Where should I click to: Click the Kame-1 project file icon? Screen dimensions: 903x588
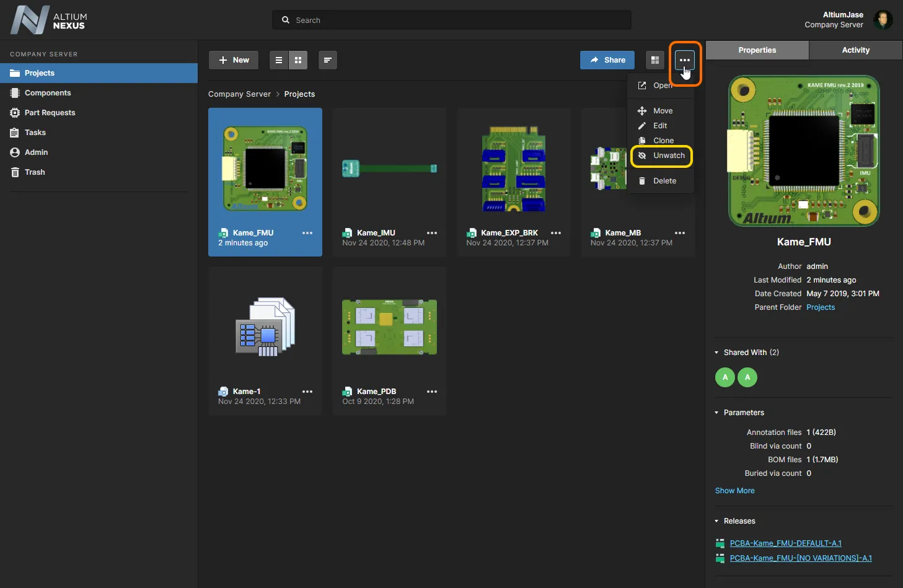tap(223, 392)
